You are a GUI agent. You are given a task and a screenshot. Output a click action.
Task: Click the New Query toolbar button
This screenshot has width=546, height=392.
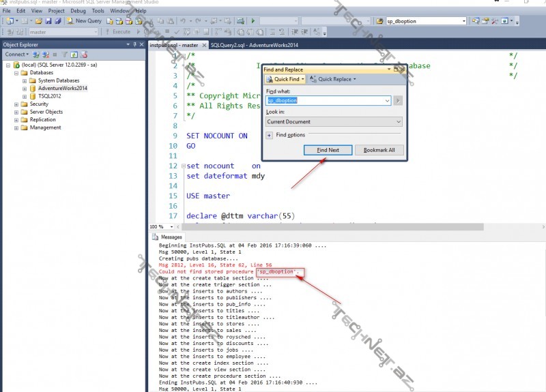(x=84, y=21)
